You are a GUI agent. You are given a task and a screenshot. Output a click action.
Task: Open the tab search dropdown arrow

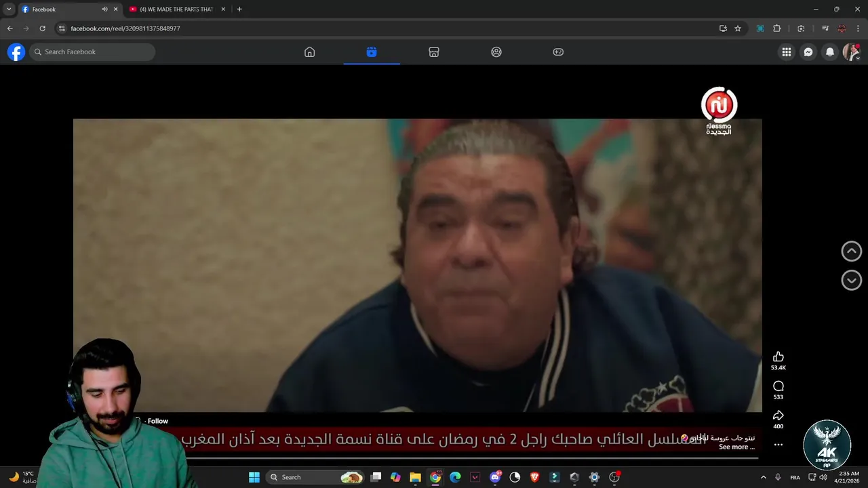tap(9, 9)
